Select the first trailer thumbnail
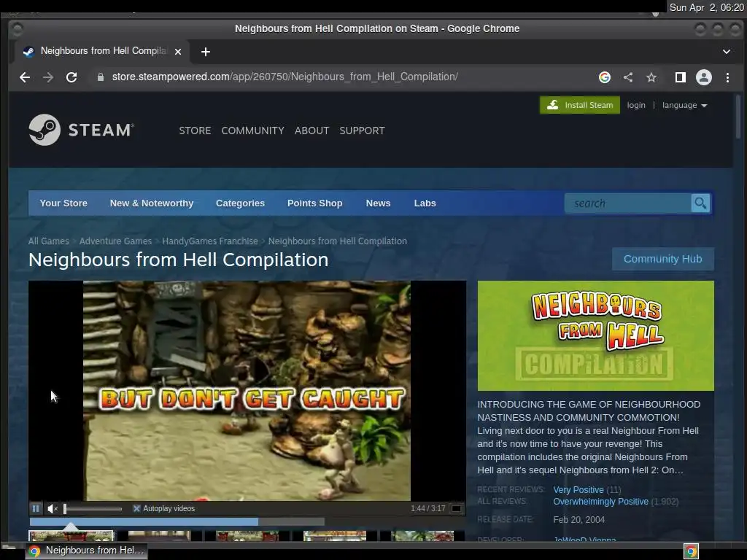 tap(71, 536)
